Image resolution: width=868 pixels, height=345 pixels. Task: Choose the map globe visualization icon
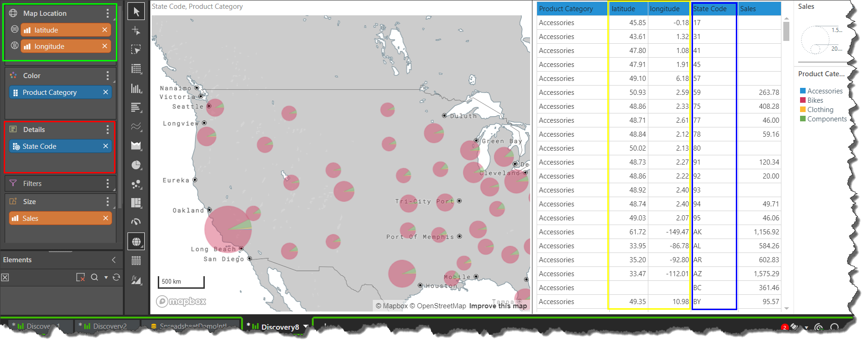(x=136, y=242)
